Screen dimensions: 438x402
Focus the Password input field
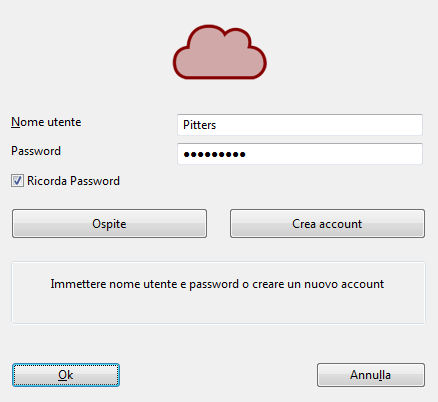coord(300,154)
